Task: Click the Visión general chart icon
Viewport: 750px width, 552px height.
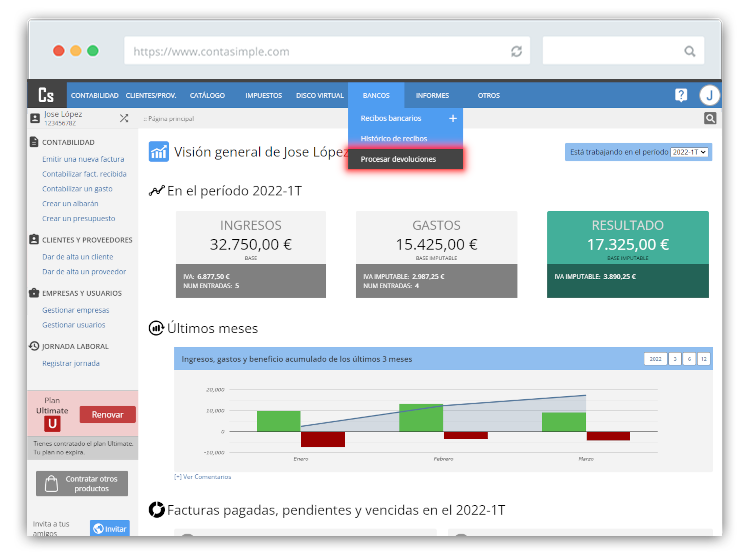Action: coord(158,152)
